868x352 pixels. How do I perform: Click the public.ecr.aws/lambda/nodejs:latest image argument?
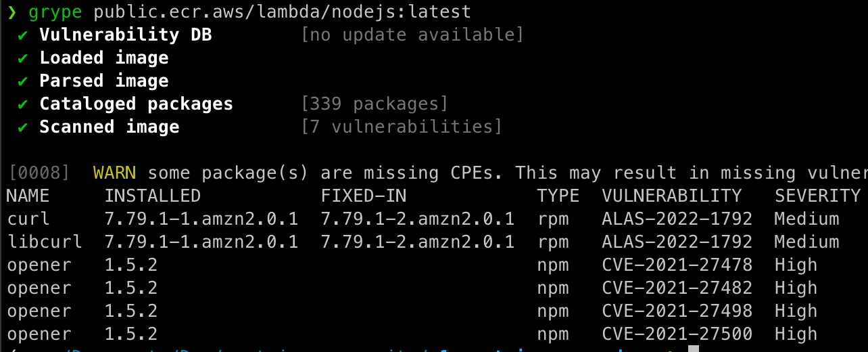282,12
